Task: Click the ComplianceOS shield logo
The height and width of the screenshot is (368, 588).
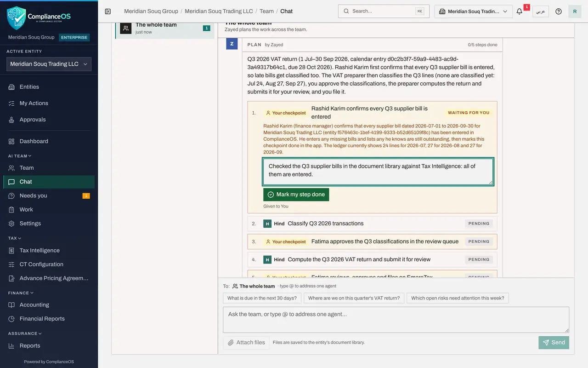Action: (x=17, y=17)
